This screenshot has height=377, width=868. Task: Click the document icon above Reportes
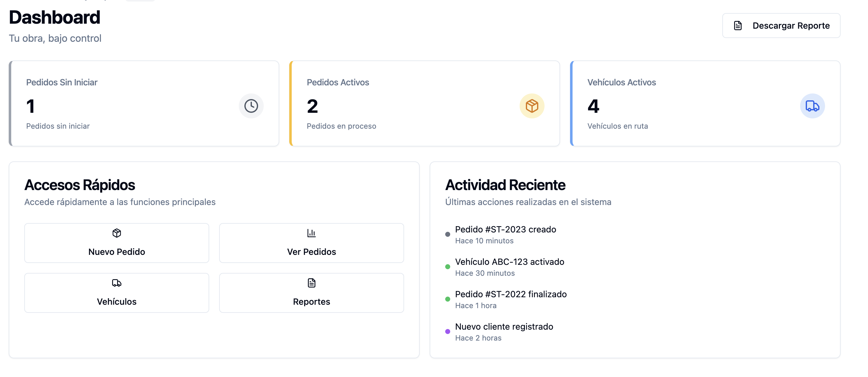(x=311, y=283)
